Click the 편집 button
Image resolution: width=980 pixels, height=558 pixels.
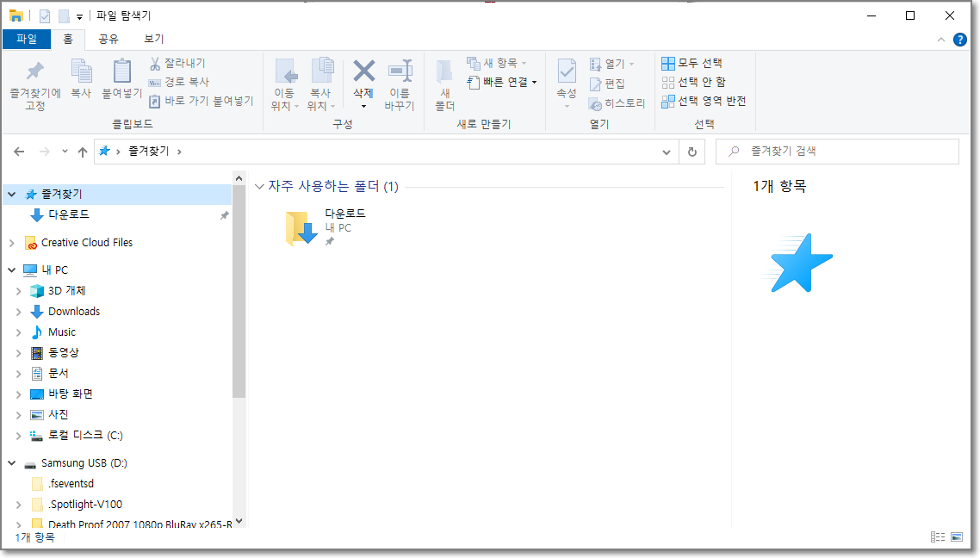tap(607, 84)
